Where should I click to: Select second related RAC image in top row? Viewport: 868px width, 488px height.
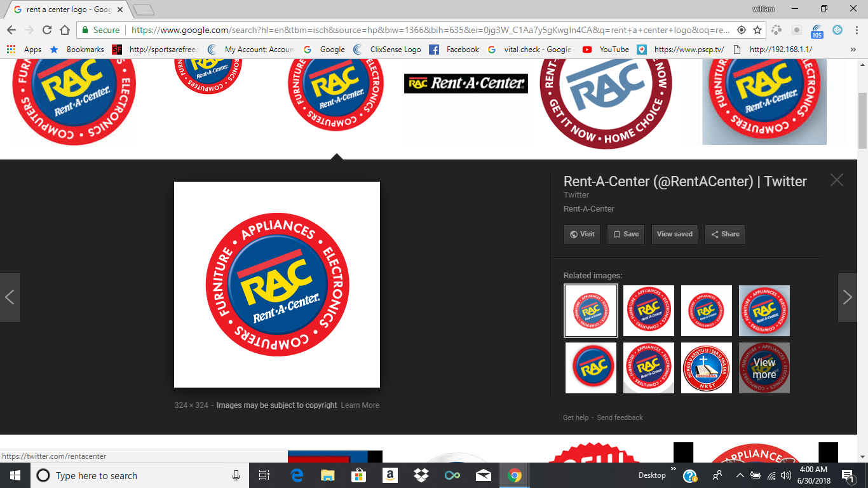tap(649, 311)
